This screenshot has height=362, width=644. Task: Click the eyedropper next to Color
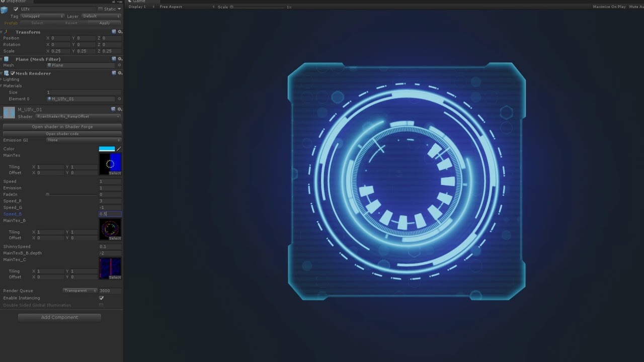pos(119,148)
